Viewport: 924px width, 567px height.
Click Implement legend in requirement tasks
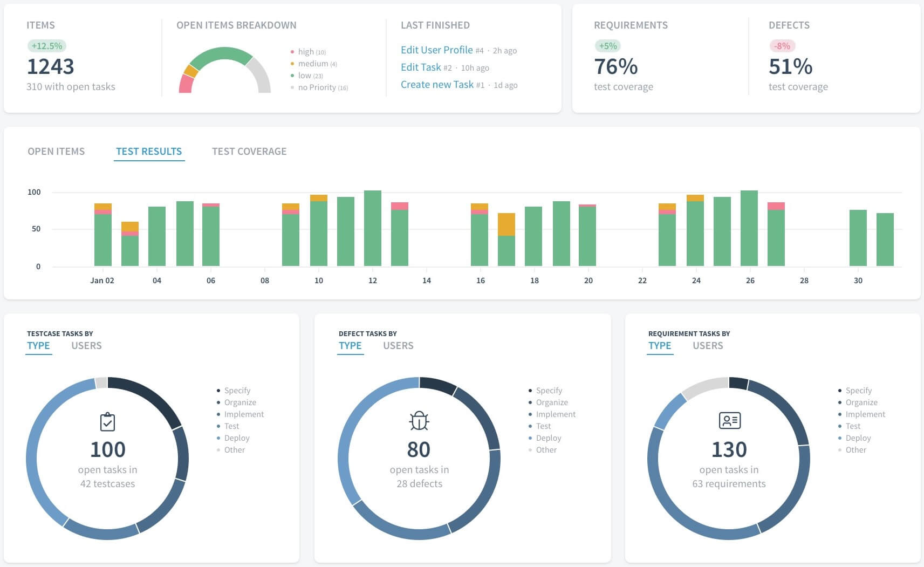click(861, 414)
